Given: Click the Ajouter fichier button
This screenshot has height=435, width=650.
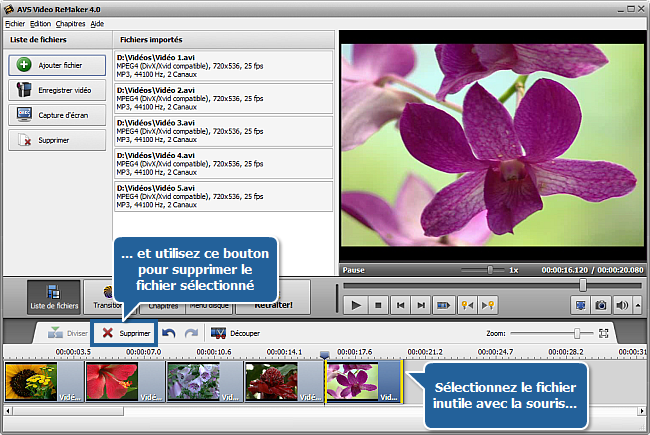Looking at the screenshot, I should [x=57, y=65].
